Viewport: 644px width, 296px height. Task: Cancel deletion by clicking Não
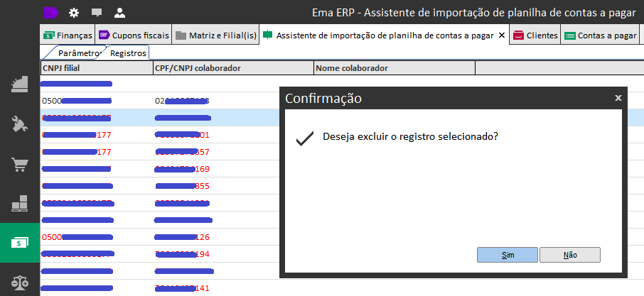(569, 255)
